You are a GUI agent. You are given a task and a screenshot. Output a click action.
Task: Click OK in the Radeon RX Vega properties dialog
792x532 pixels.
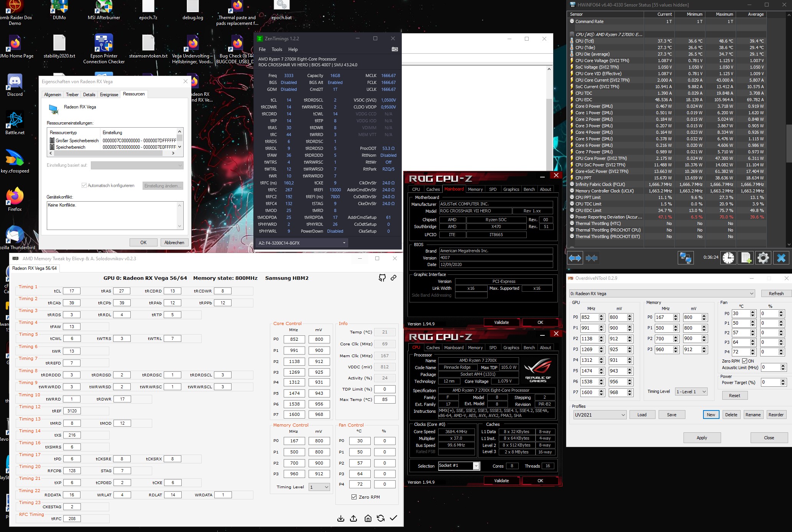(143, 243)
